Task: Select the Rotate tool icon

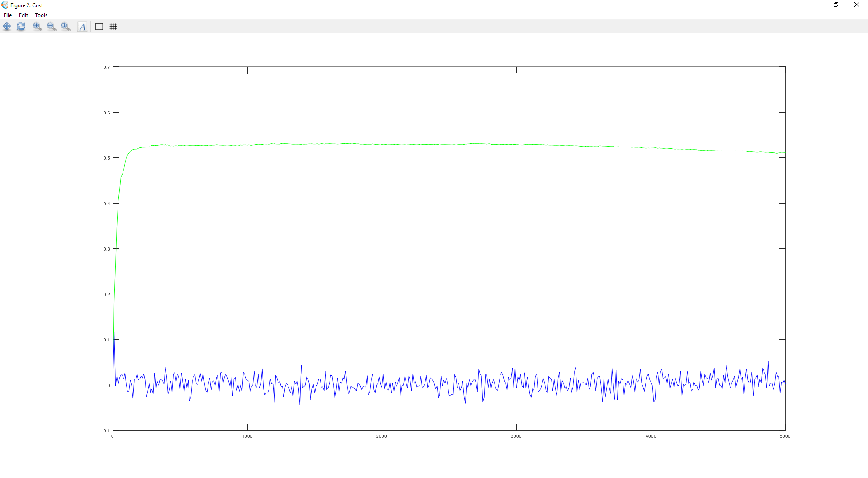Action: tap(21, 27)
